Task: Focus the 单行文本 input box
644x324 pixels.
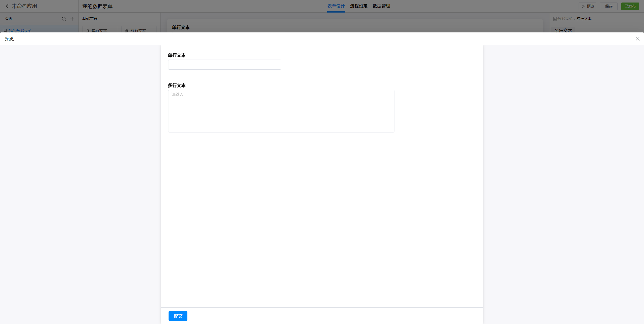Action: pyautogui.click(x=224, y=65)
